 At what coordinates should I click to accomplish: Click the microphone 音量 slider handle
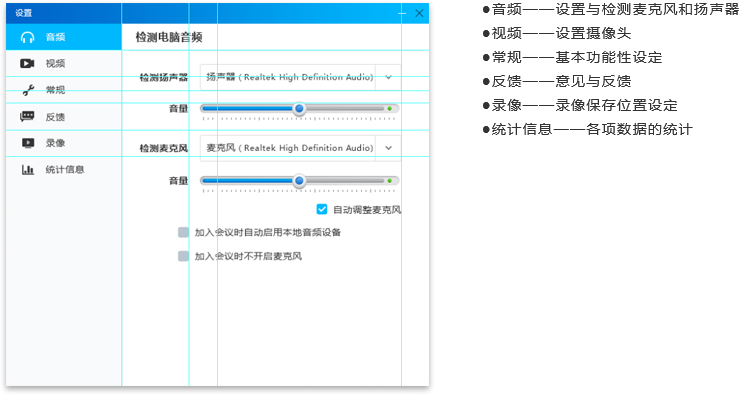tap(299, 181)
